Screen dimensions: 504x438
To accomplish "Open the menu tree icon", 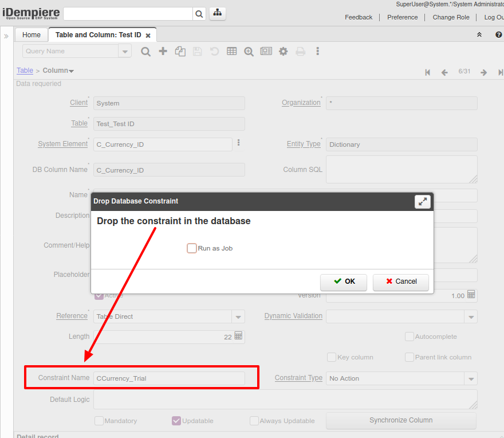I will click(x=218, y=13).
